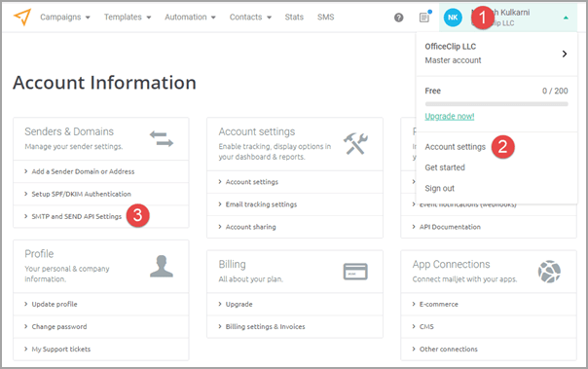Open the help question mark icon

point(398,18)
